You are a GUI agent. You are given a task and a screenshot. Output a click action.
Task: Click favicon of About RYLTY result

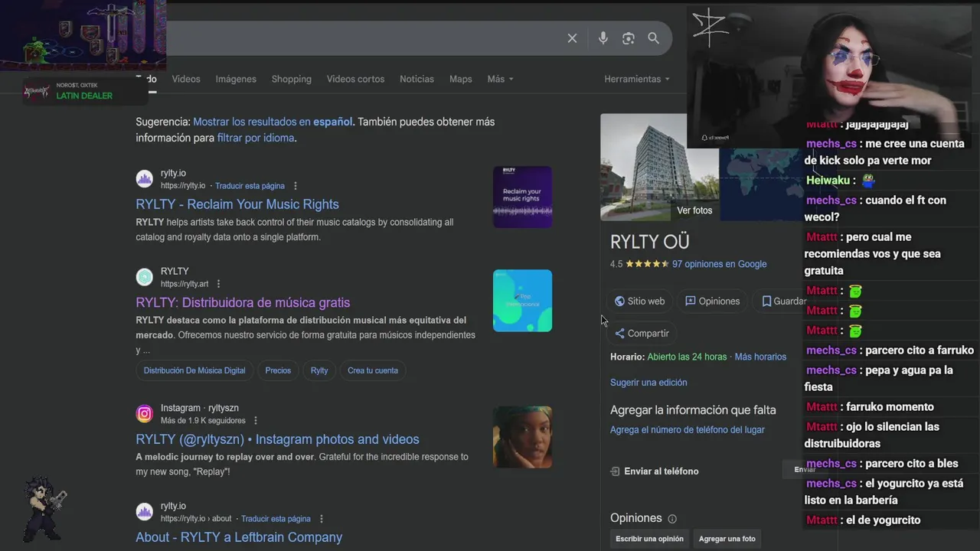tap(145, 512)
